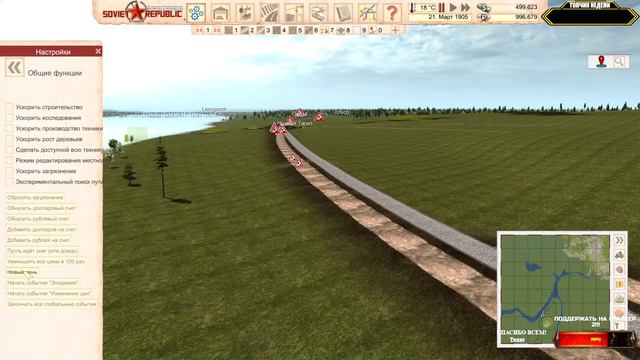Click Добавить долларов на счет button

[41, 229]
